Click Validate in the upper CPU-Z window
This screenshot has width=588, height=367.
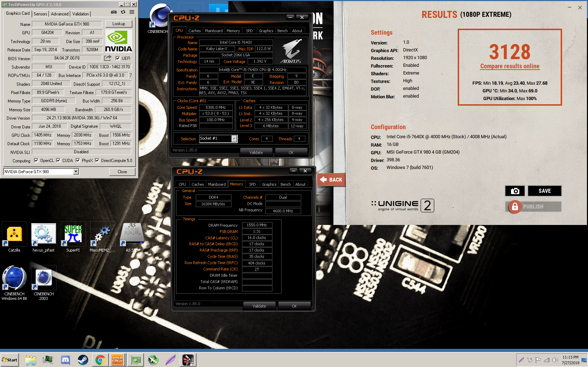tap(256, 153)
